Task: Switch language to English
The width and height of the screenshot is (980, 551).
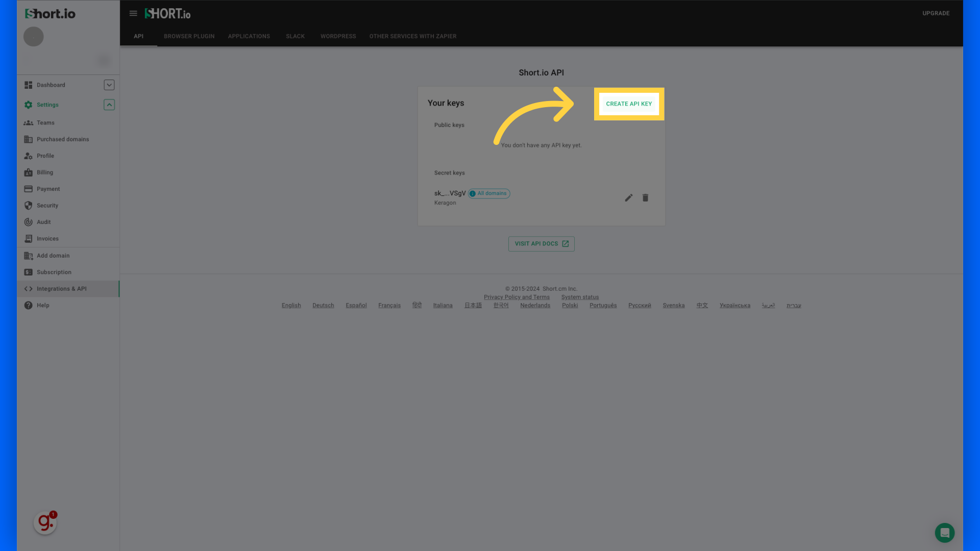Action: 291,306
